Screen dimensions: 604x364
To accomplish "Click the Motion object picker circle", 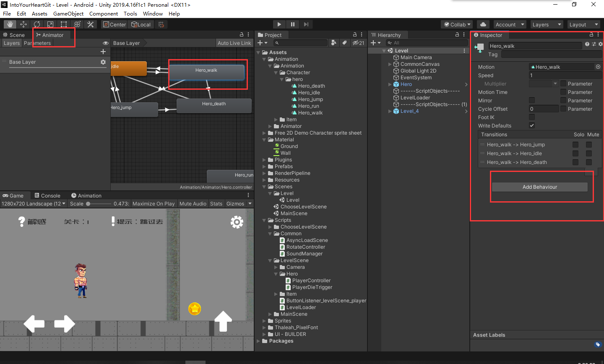I will coord(598,67).
